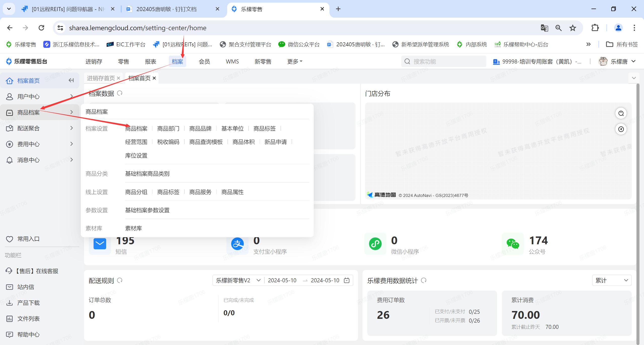Expand 用户中心 sidebar menu
The height and width of the screenshot is (345, 644).
[x=39, y=96]
